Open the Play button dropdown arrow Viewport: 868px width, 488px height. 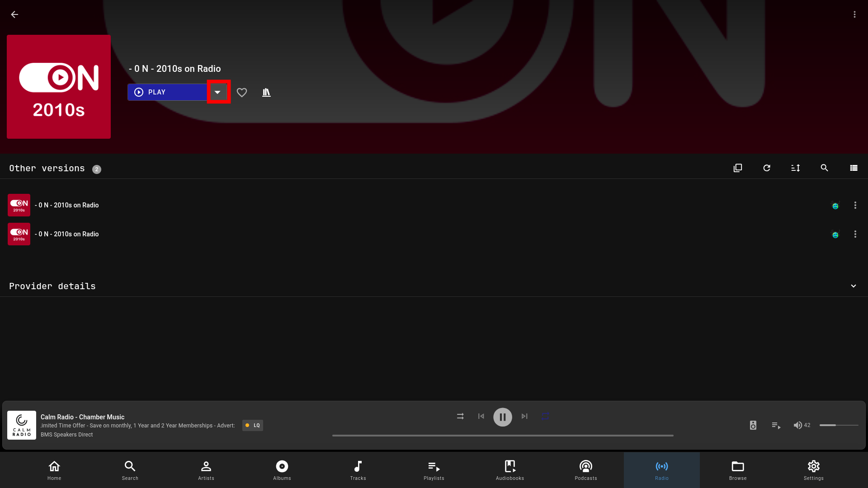pos(217,92)
